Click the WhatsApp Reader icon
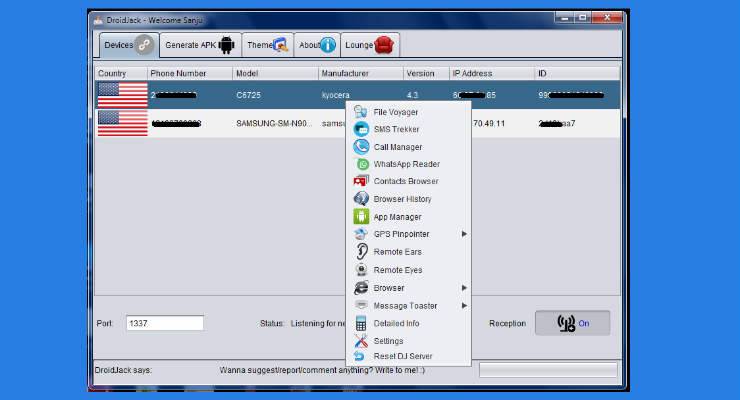Viewport: 740px width, 400px height. click(x=362, y=164)
